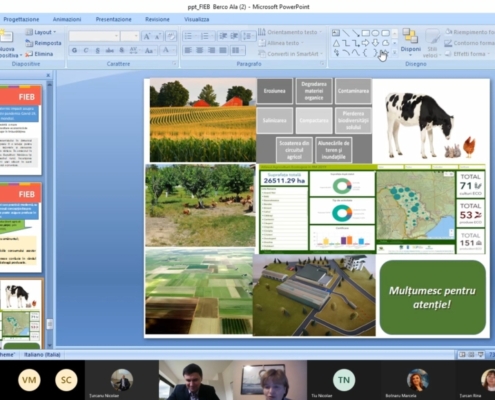Image resolution: width=495 pixels, height=400 pixels.
Task: Choose the triangle shape icon
Action: 336,43
